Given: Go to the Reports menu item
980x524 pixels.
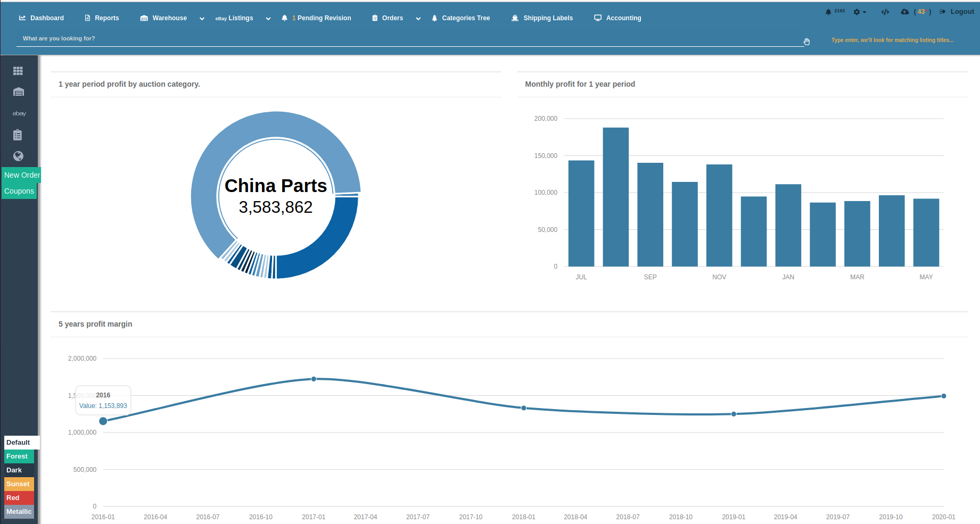Looking at the screenshot, I should point(102,18).
